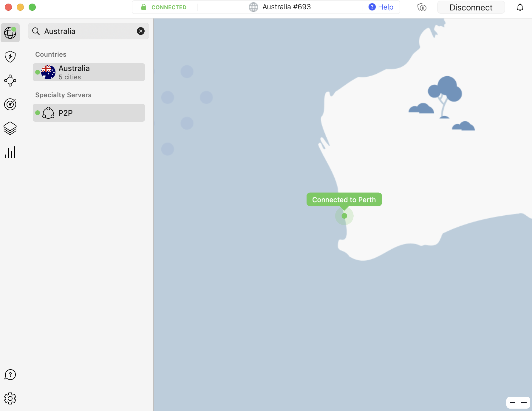Viewport: 532px width, 411px height.
Task: Open the stacked layers presets icon
Action: [10, 128]
